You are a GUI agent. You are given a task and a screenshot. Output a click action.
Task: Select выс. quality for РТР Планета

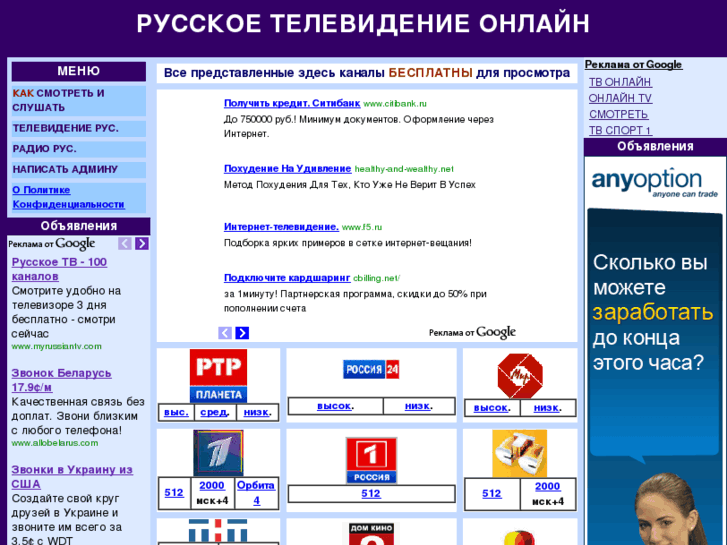(176, 412)
